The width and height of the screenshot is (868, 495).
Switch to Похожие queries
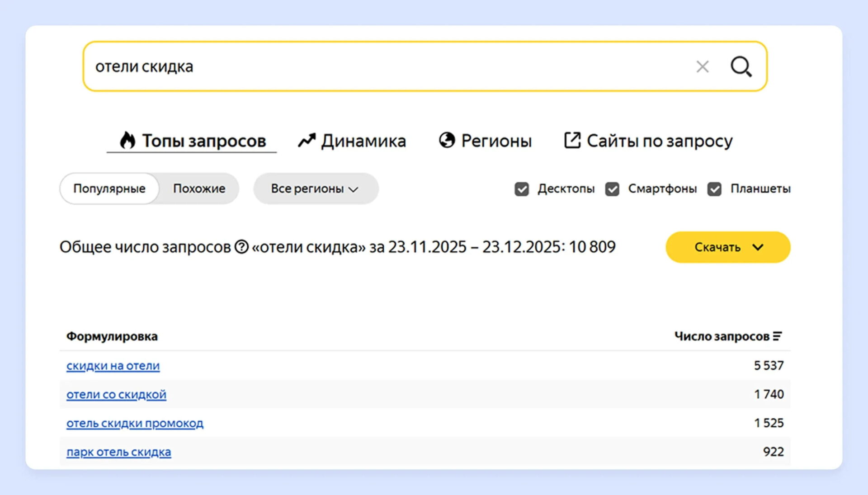point(199,189)
